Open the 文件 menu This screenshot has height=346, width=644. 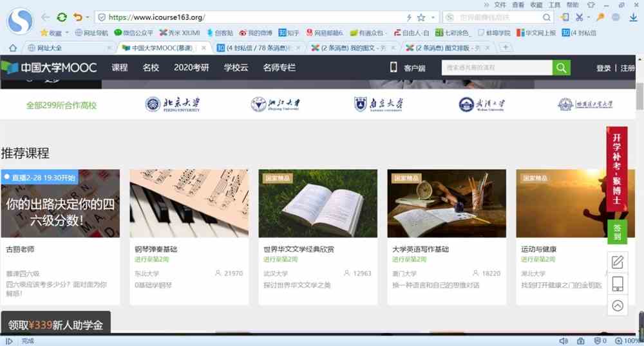[500, 5]
